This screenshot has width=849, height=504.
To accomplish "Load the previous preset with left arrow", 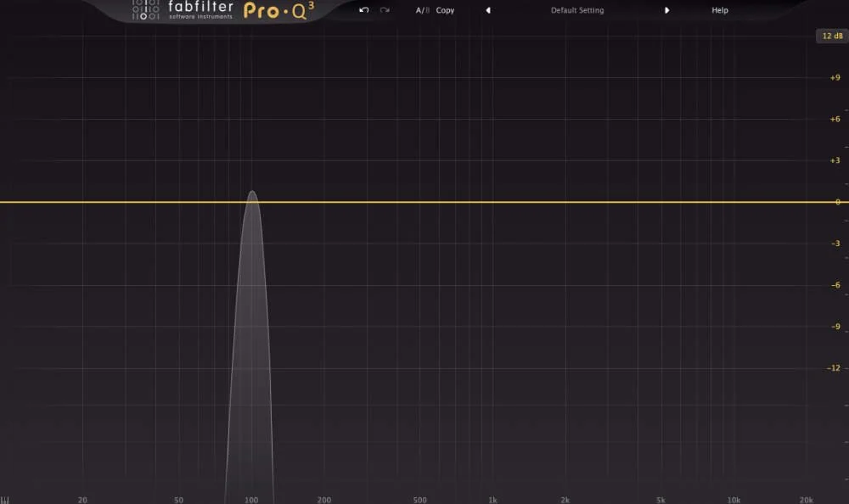I will coord(488,9).
